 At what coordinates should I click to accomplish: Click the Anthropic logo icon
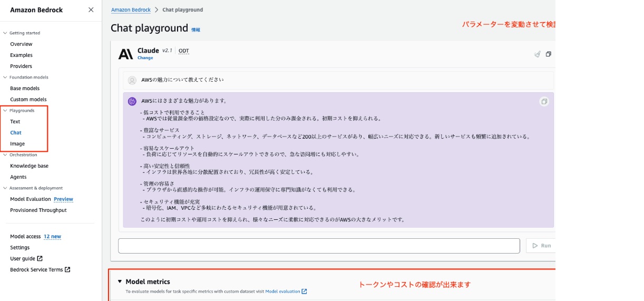(125, 54)
